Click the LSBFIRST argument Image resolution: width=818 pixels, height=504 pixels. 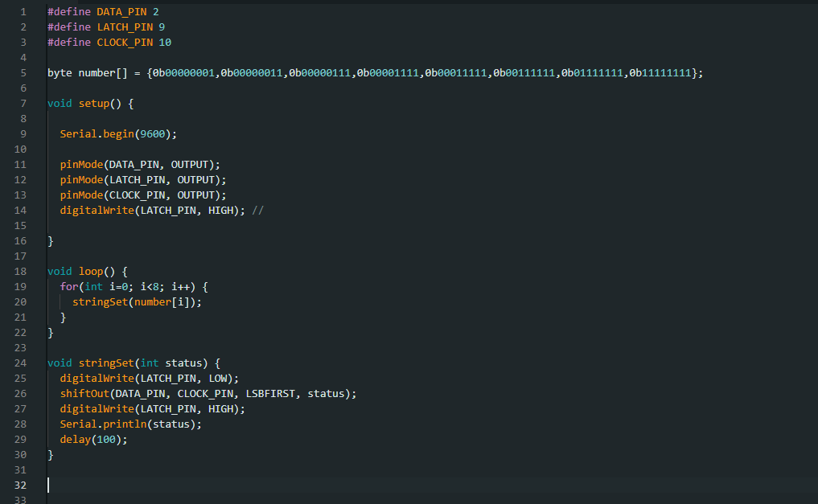(270, 394)
